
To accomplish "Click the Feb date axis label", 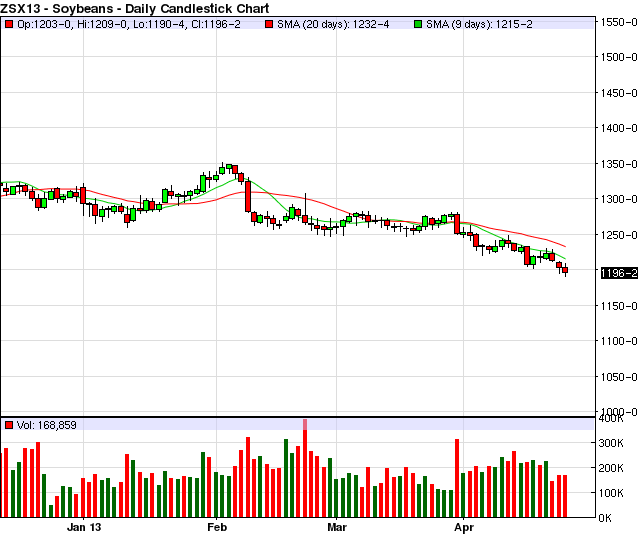I will click(x=217, y=527).
